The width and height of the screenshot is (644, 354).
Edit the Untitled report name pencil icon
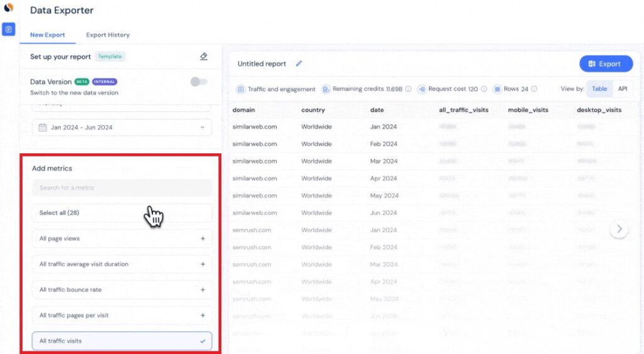point(299,64)
